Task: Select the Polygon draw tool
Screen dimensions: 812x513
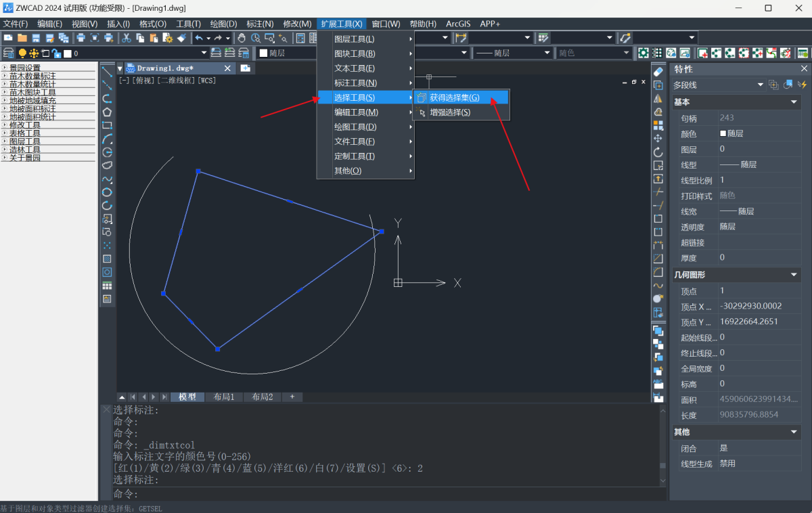Action: click(x=107, y=112)
